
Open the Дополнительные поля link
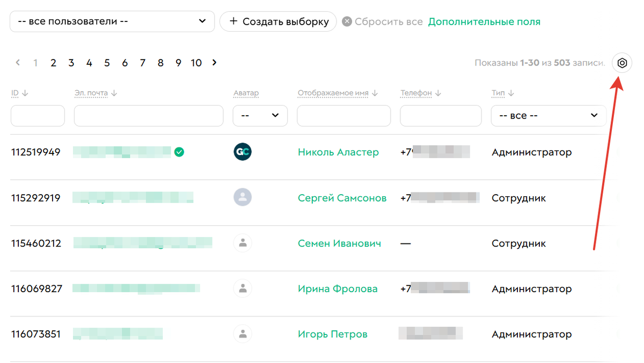(484, 21)
